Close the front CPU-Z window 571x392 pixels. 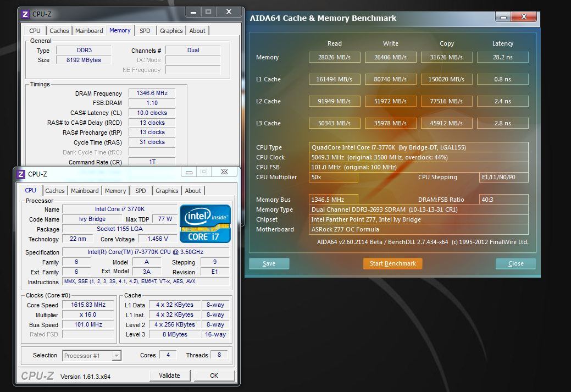[x=224, y=172]
